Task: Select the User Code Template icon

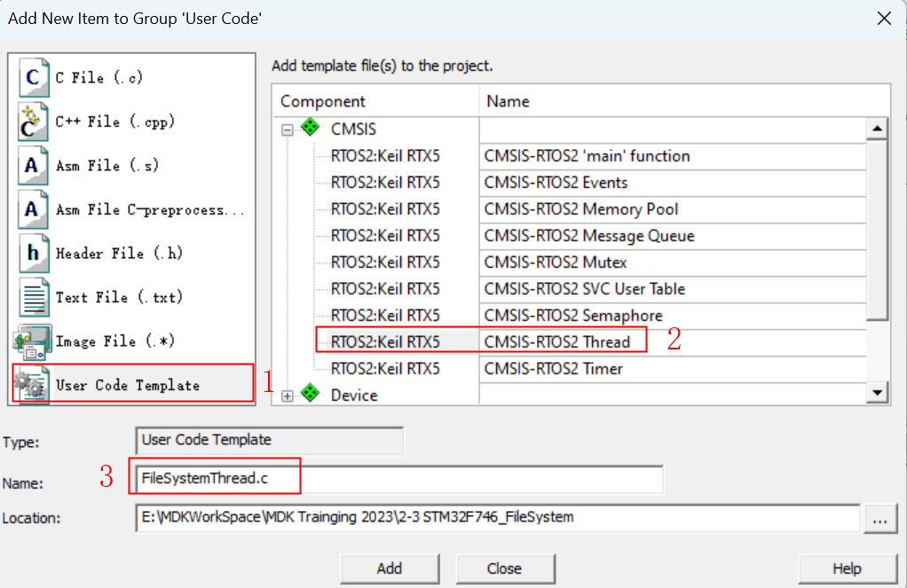Action: coord(33,386)
